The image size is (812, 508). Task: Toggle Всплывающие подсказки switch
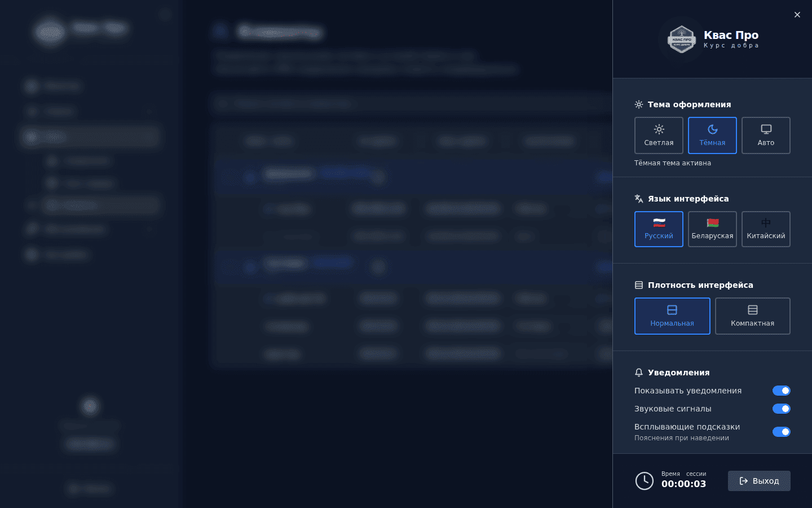782,432
